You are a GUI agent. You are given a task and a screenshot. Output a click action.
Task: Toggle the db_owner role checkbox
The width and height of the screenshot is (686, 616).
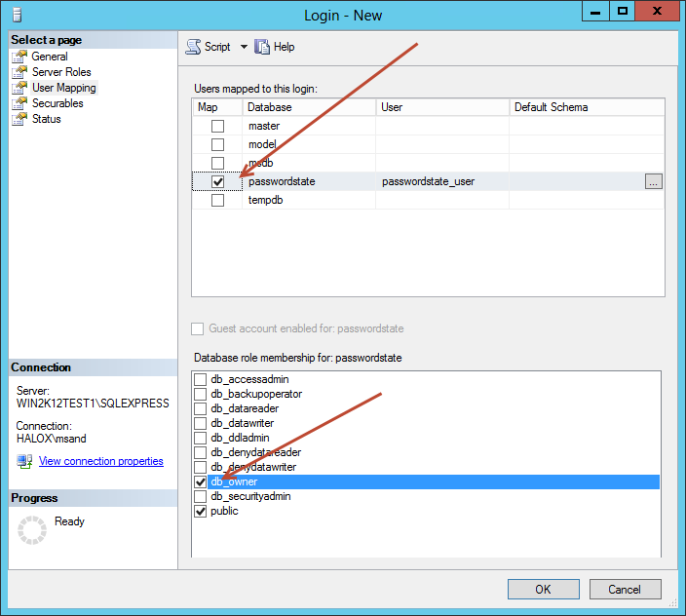(x=201, y=481)
